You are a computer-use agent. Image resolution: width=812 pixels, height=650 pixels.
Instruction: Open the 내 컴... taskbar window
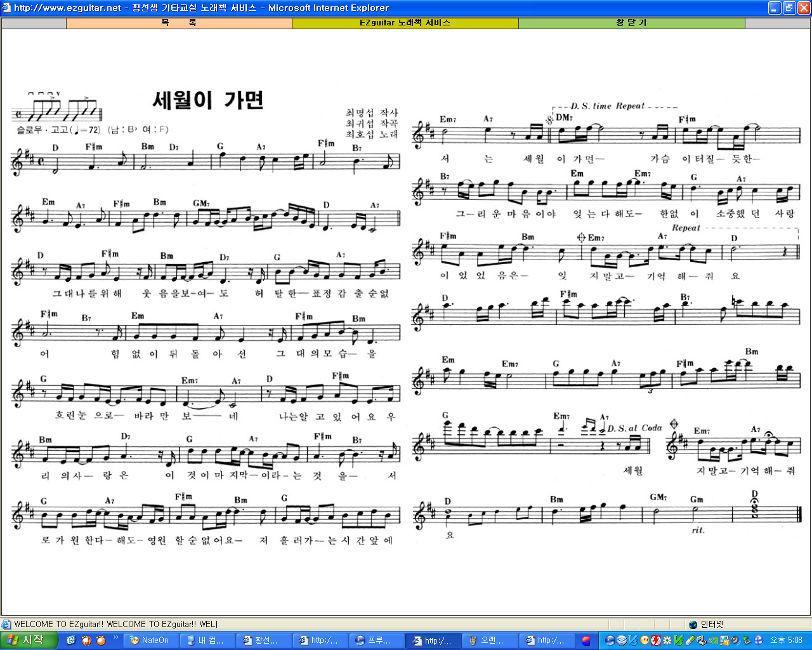tap(207, 640)
